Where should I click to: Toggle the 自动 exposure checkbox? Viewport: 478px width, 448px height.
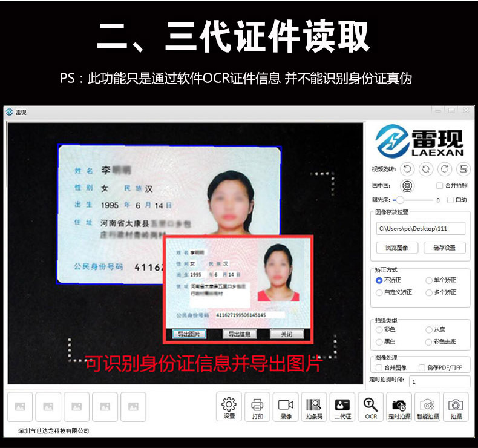450,200
